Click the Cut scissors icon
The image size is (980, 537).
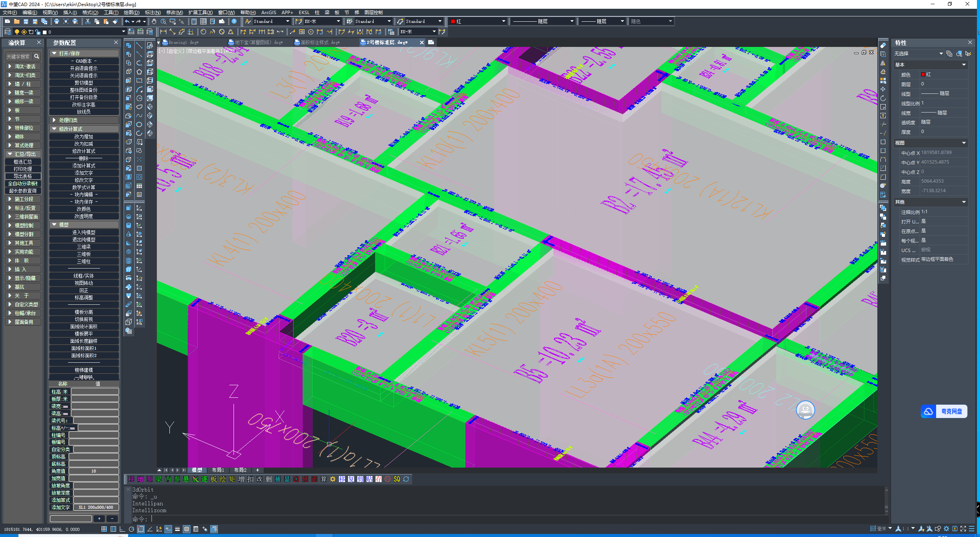(87, 21)
